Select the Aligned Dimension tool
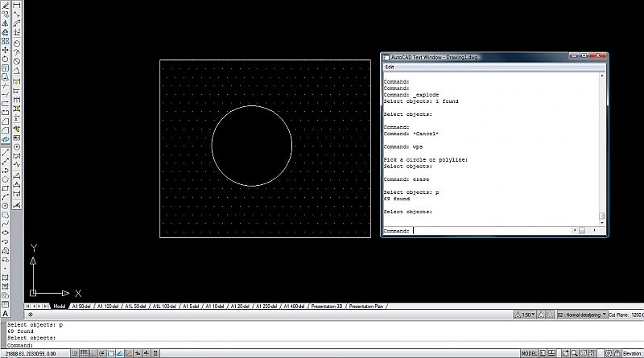This screenshot has width=644, height=358. point(16,14)
